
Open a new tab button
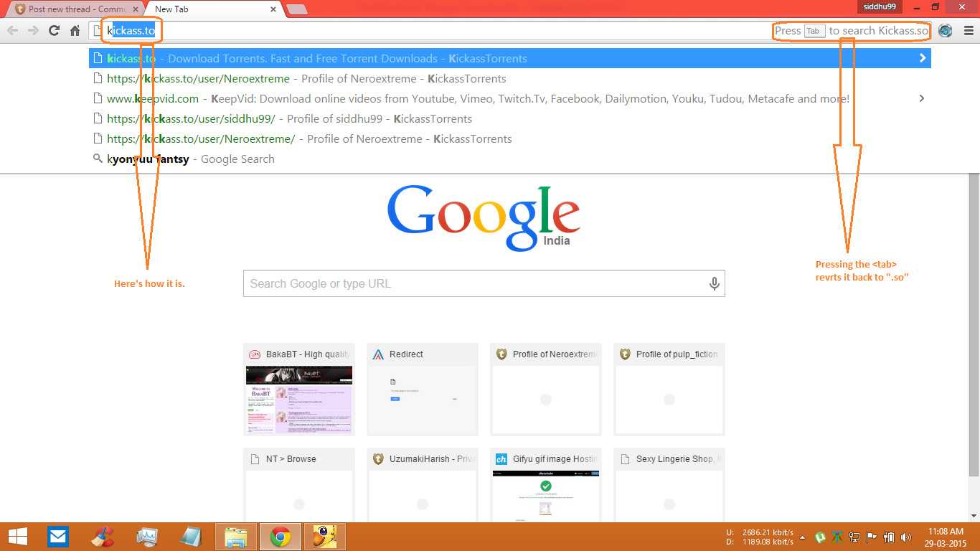click(x=296, y=9)
